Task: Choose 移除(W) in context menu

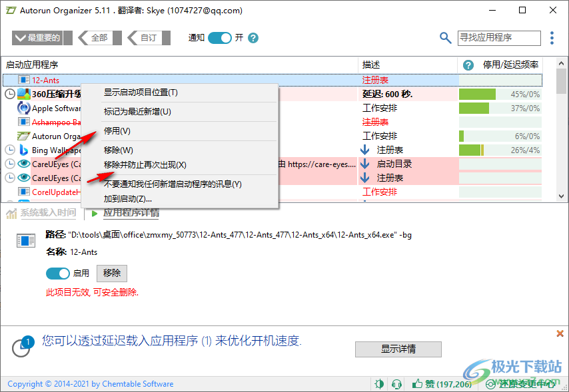Action: tap(180, 150)
